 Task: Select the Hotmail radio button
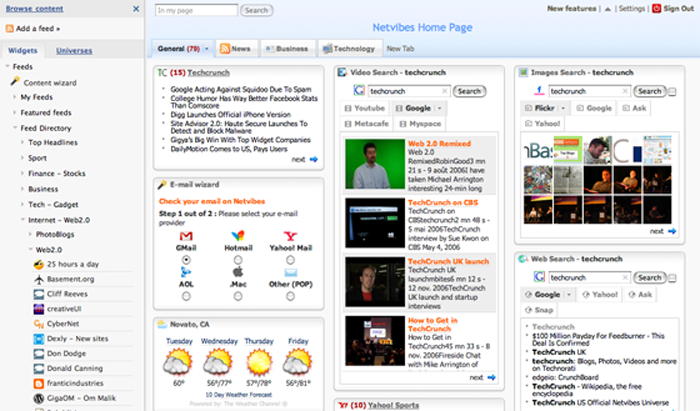click(237, 258)
